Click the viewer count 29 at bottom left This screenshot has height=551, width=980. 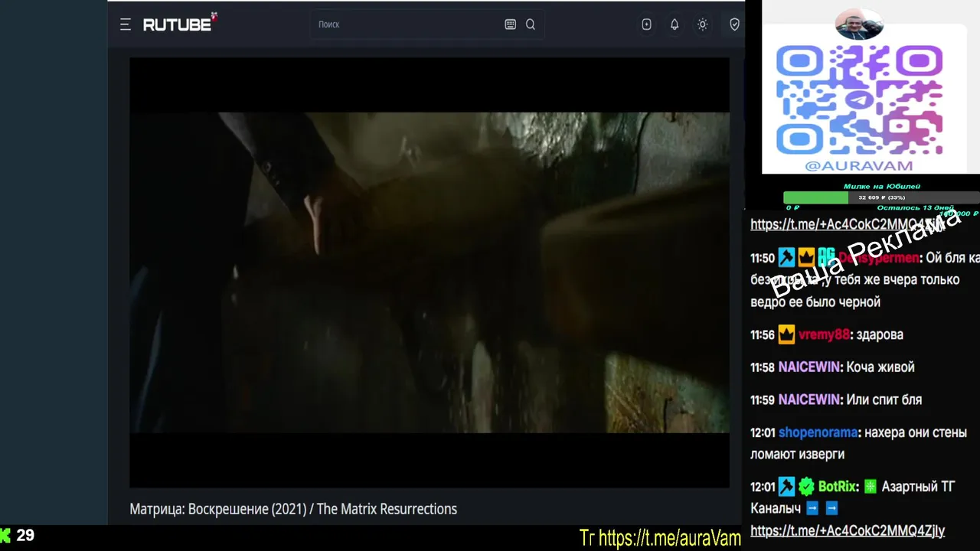tap(25, 536)
